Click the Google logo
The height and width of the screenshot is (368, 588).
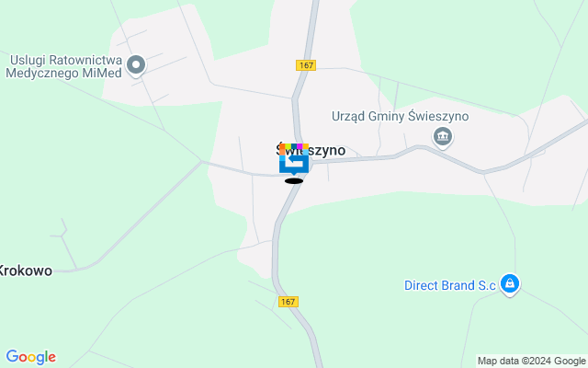click(x=31, y=357)
